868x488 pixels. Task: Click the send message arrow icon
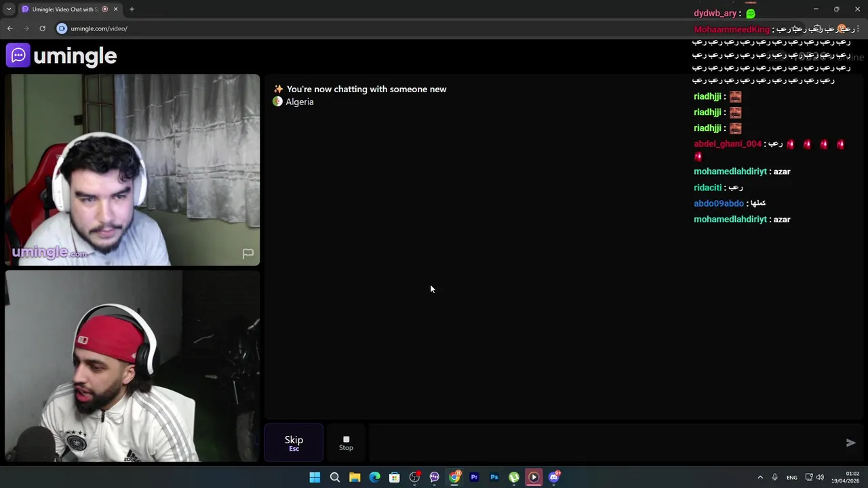pyautogui.click(x=850, y=443)
